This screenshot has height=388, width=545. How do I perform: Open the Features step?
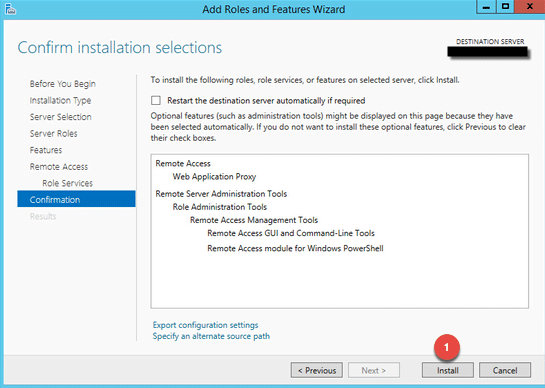(46, 150)
